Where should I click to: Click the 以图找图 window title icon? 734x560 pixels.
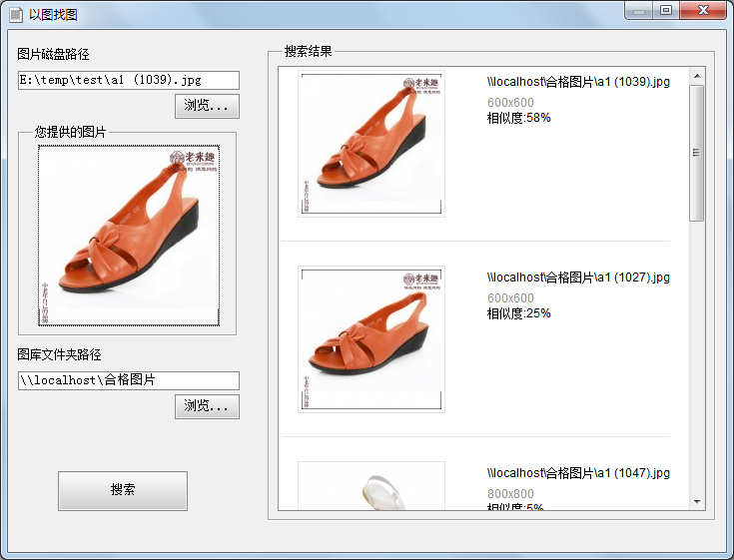(16, 15)
